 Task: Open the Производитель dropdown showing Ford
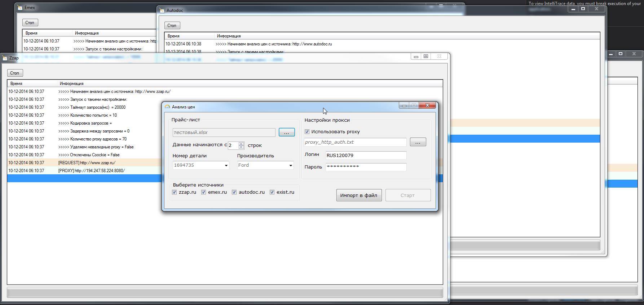pyautogui.click(x=291, y=165)
